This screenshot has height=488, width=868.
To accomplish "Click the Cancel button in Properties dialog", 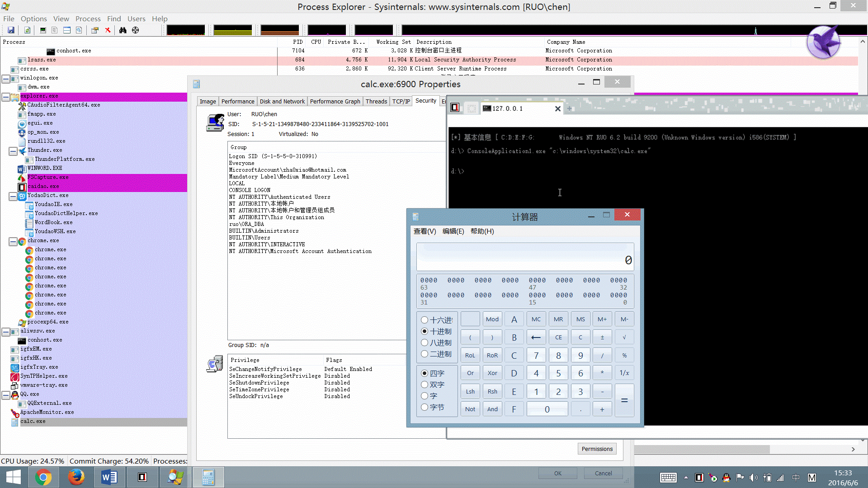I will [x=603, y=473].
